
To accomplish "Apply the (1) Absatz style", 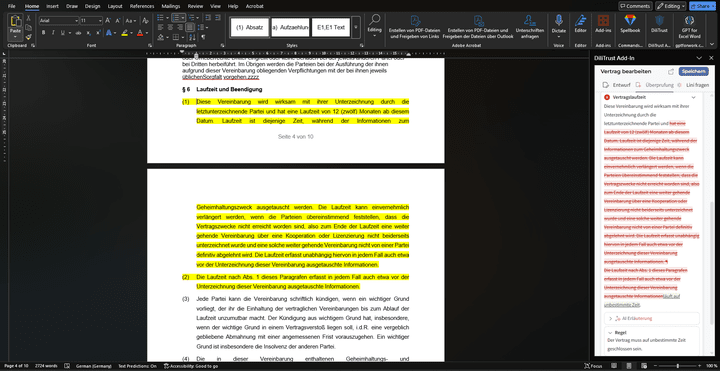I will point(250,28).
